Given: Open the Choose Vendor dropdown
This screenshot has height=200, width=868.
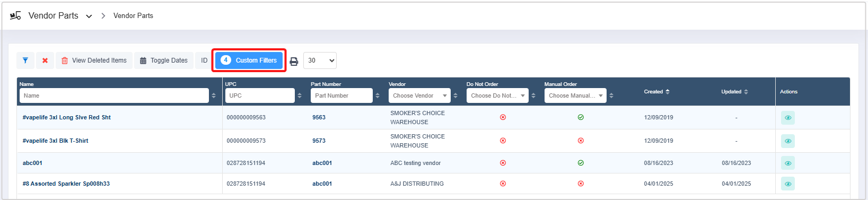Looking at the screenshot, I should [419, 95].
